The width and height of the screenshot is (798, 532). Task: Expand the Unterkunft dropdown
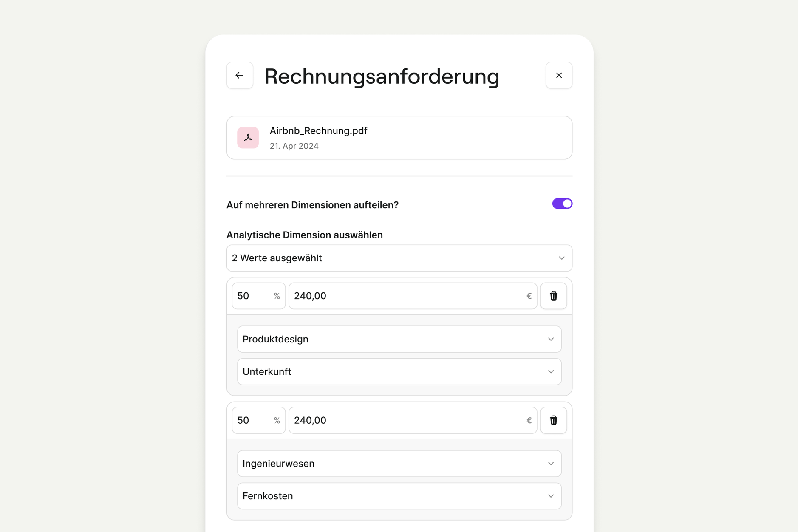[399, 371]
